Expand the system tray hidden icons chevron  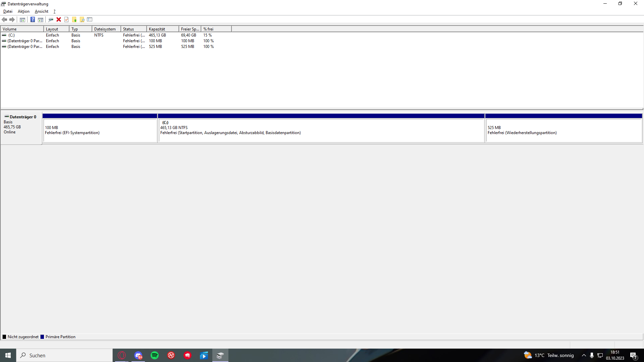584,355
